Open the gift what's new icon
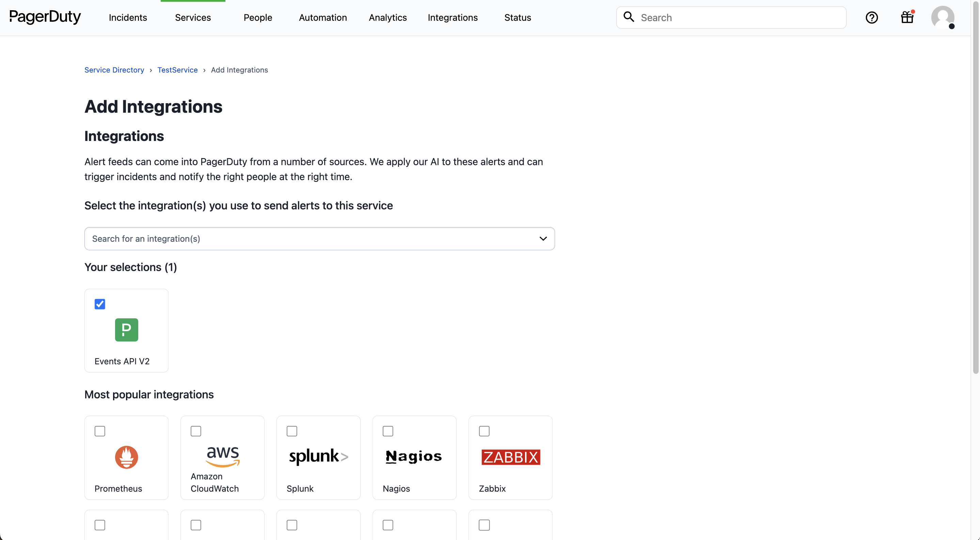The image size is (980, 540). tap(907, 17)
